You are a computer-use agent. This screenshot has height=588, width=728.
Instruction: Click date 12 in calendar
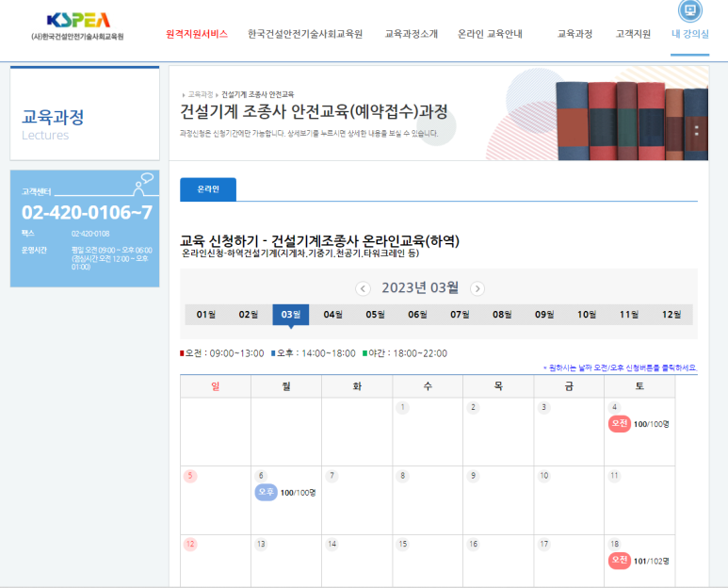click(190, 545)
